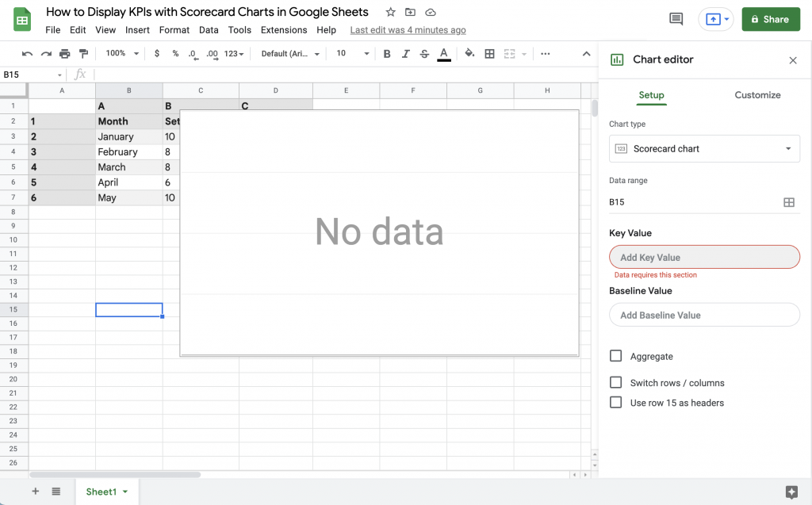Open the 123 number format dropdown

(x=233, y=53)
